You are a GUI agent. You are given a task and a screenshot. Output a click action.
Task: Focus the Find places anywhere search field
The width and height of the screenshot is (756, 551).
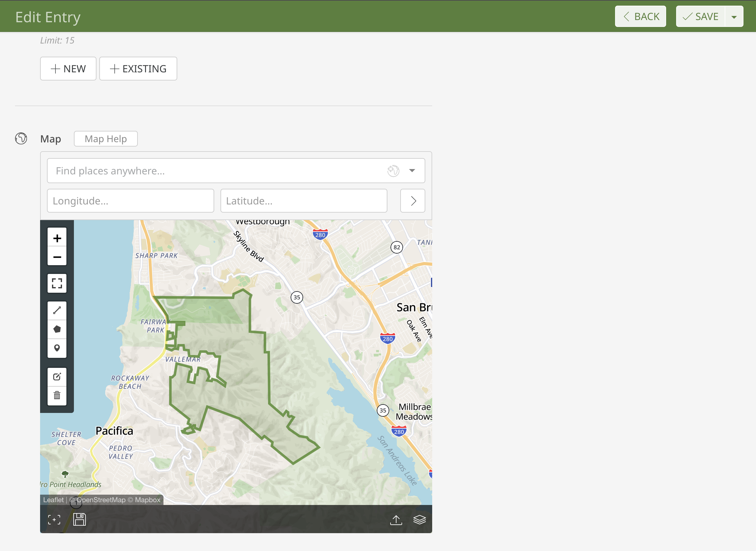click(x=236, y=171)
